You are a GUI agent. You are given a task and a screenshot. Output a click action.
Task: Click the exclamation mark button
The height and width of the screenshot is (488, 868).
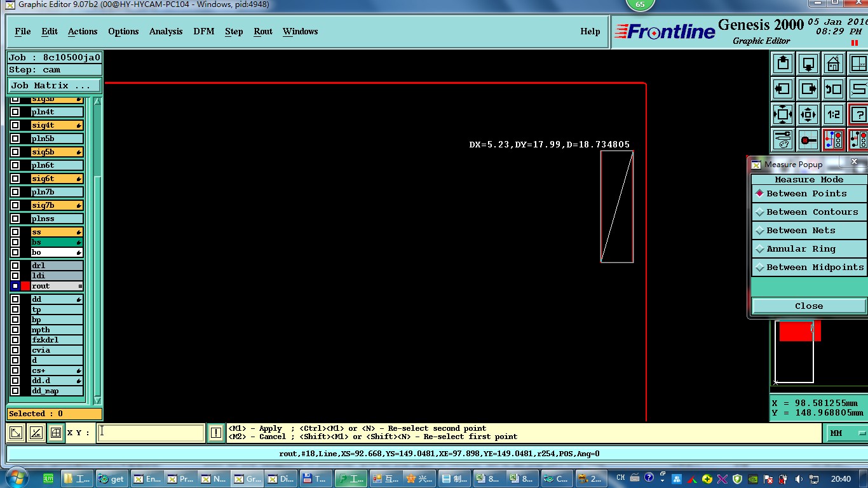216,433
